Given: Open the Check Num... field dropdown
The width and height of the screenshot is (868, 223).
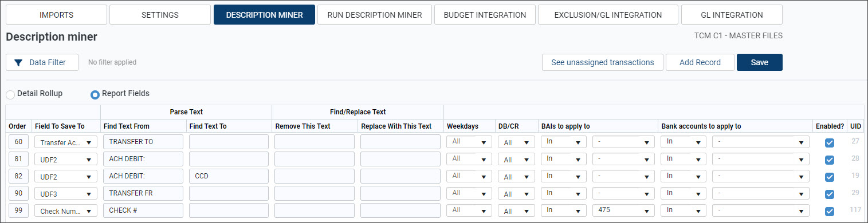Looking at the screenshot, I should coord(66,211).
